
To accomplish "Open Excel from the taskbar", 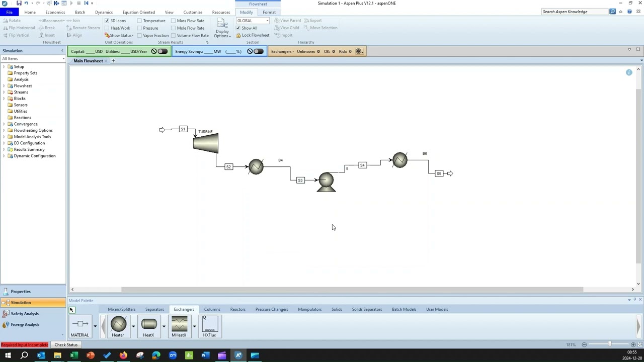I will pos(73,356).
